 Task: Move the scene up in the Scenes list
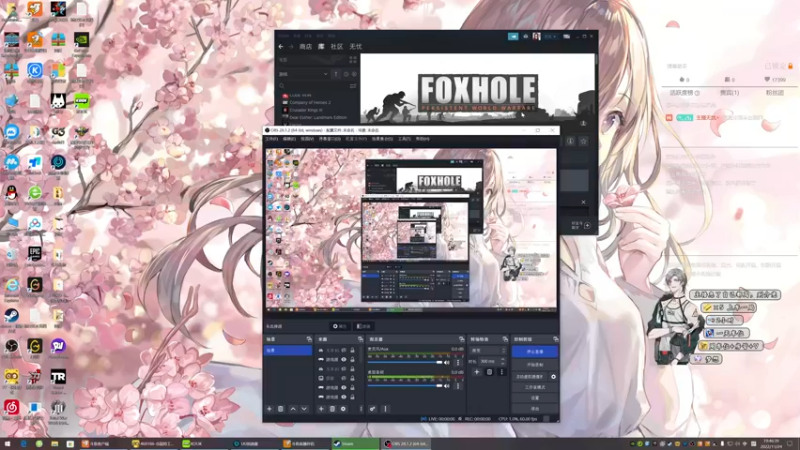[293, 409]
